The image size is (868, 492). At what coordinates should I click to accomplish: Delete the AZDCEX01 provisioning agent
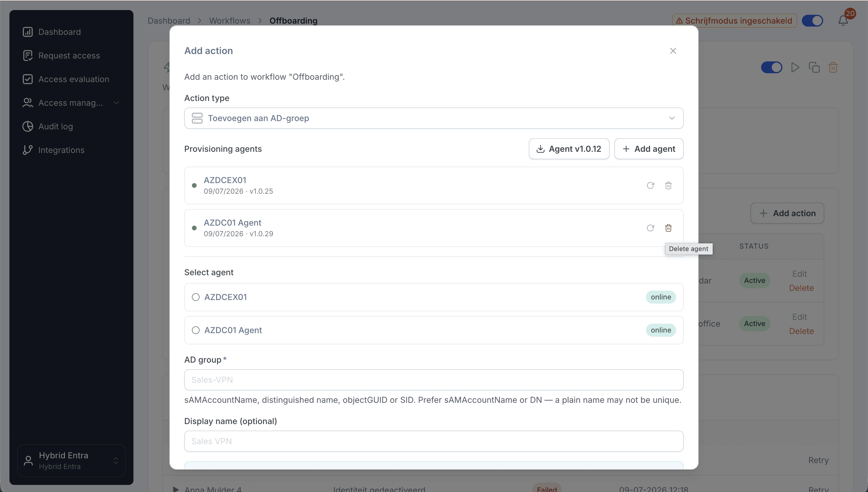(x=668, y=185)
